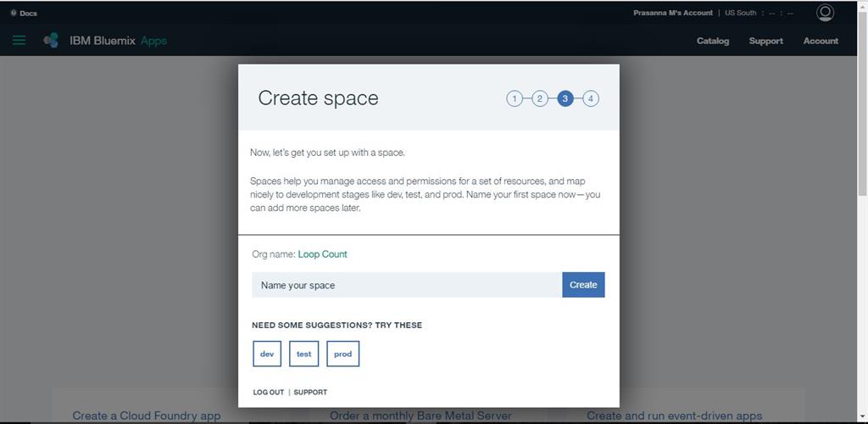Click Prasanna M's Account switcher
Viewport: 868px width, 424px height.
[672, 13]
